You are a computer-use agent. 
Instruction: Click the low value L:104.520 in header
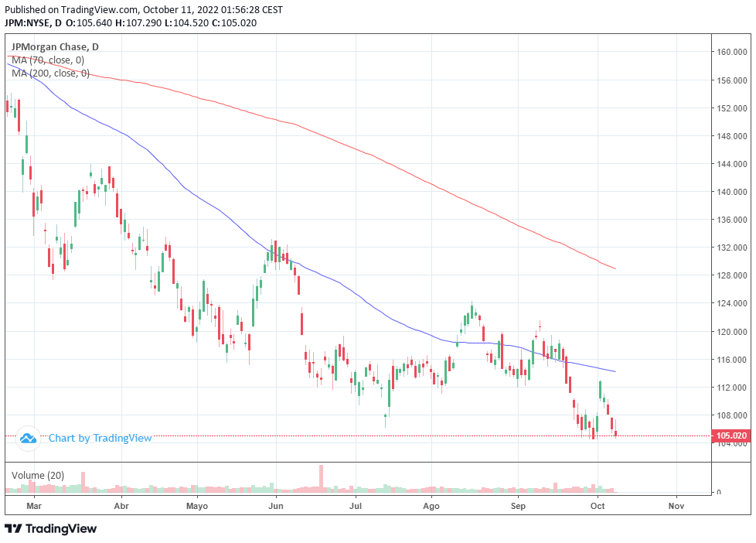[187, 22]
